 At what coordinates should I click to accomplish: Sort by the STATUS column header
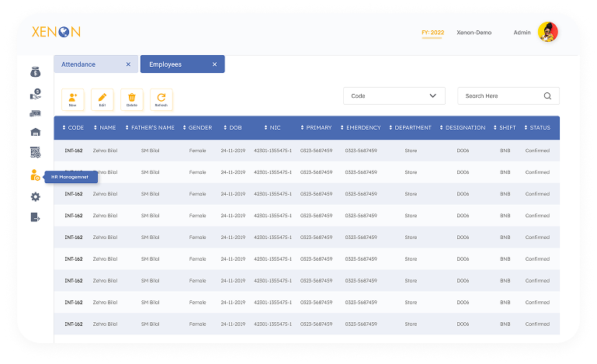pos(539,128)
